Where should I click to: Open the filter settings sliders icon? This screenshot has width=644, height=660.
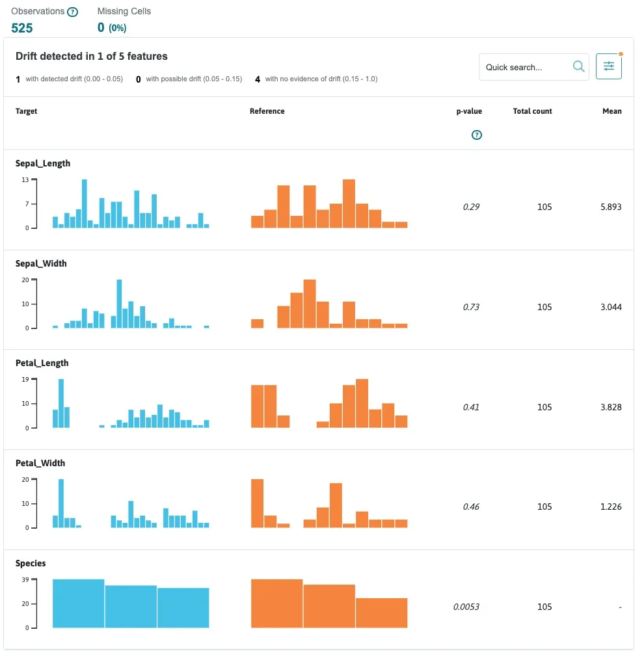609,66
